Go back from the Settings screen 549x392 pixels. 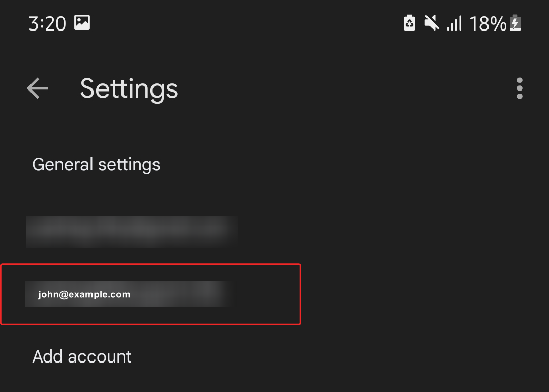pyautogui.click(x=38, y=88)
